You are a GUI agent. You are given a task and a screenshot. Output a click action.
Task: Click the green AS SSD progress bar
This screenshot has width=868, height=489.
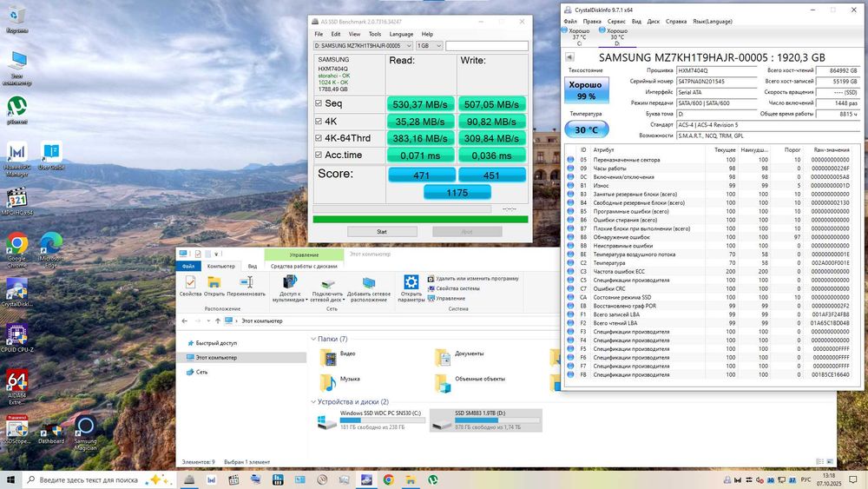420,219
